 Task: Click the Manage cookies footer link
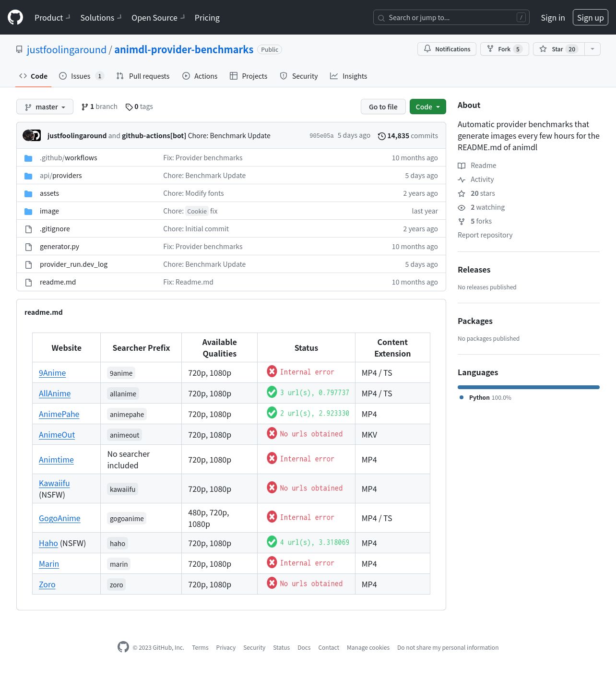tap(368, 647)
